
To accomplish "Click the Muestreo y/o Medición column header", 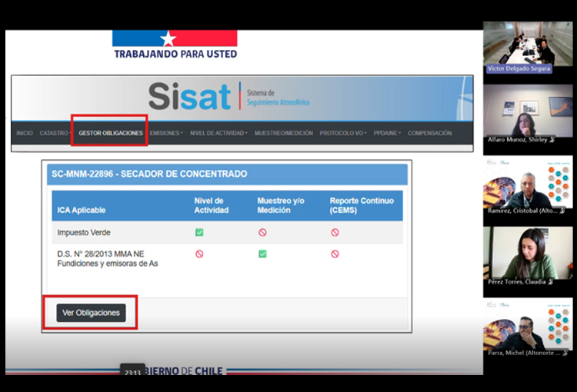I will [281, 205].
